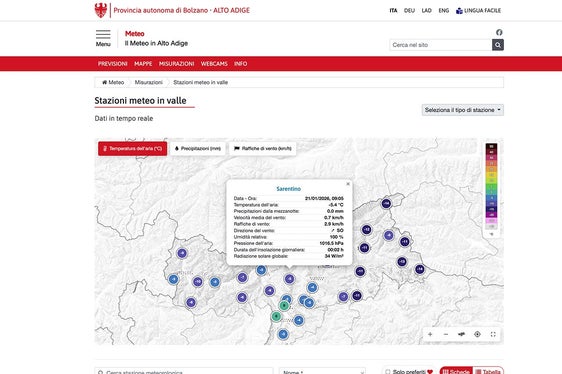Collapse the temperature legend arrow

[491, 234]
